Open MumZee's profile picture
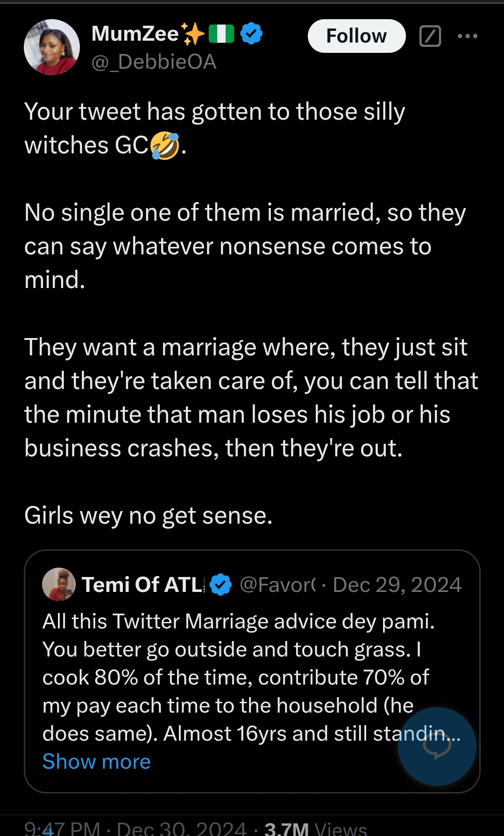Viewport: 504px width, 836px height. coord(52,47)
